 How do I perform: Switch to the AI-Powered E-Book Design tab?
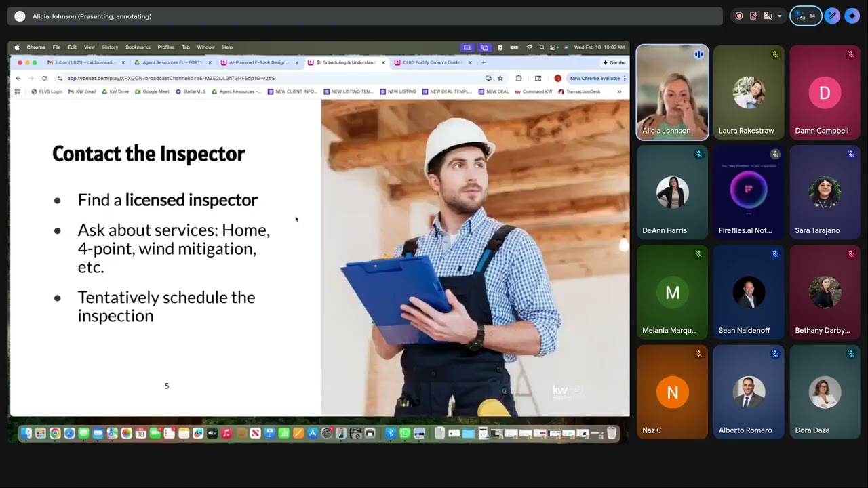click(x=258, y=62)
